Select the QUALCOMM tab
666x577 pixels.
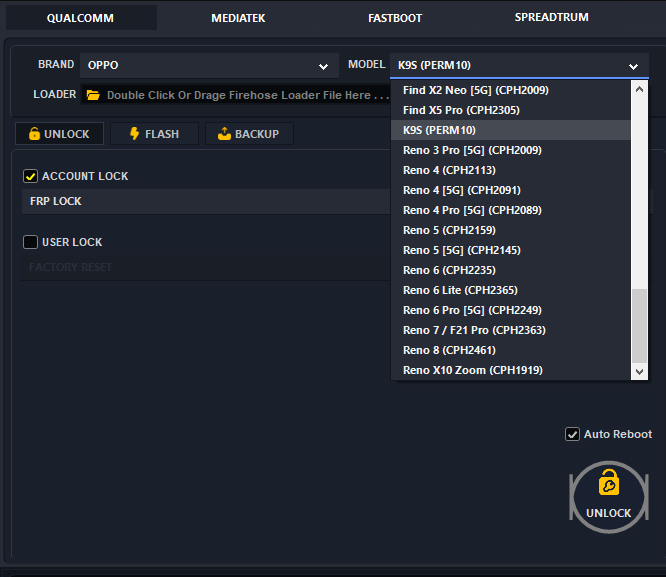(x=81, y=18)
